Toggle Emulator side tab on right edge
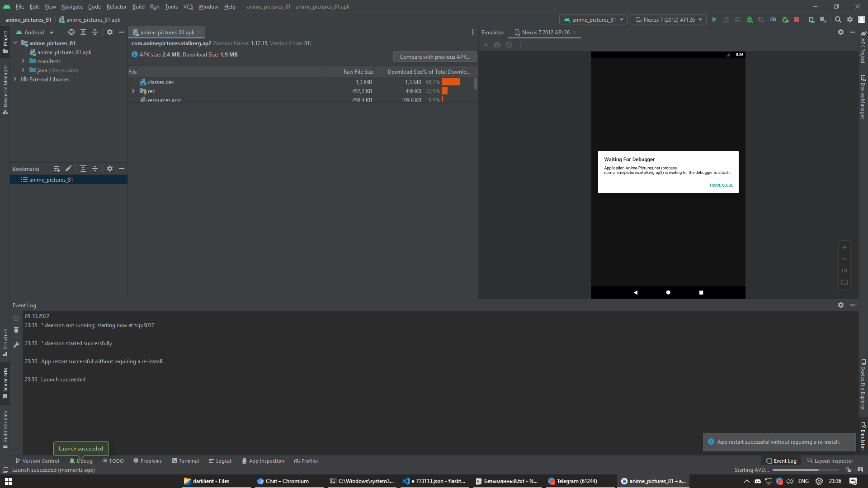This screenshot has width=868, height=488. (x=863, y=436)
